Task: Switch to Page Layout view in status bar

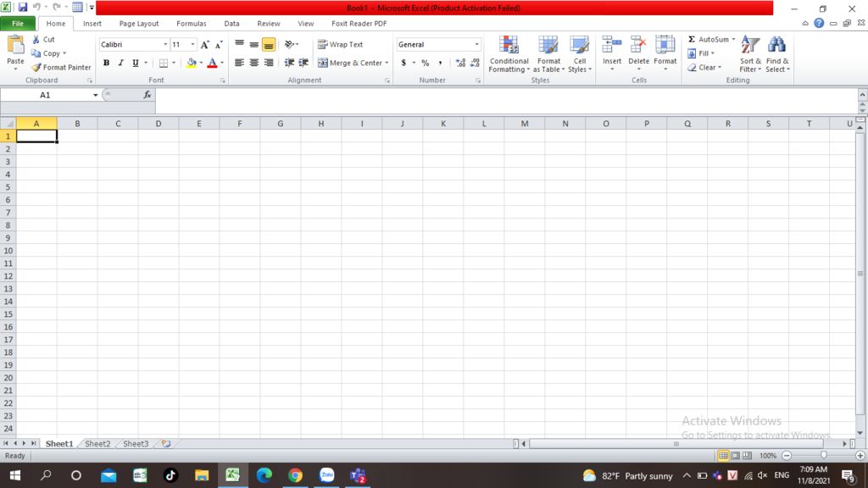Action: (735, 456)
